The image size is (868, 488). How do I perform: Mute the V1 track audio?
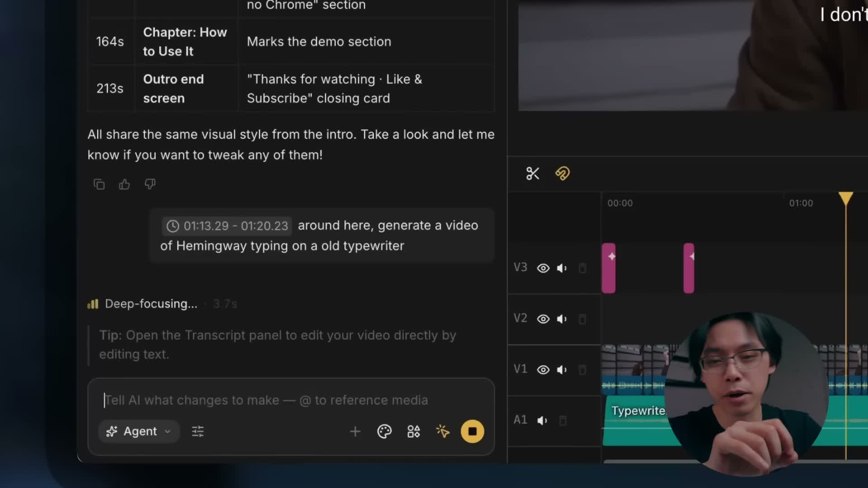[562, 370]
